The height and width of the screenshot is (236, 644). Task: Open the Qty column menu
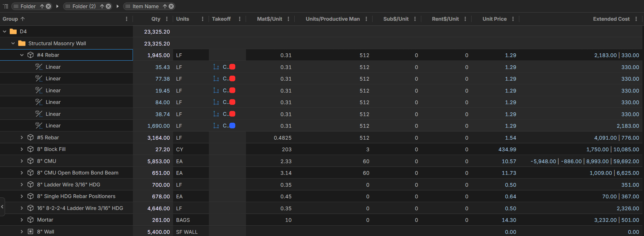[x=167, y=19]
